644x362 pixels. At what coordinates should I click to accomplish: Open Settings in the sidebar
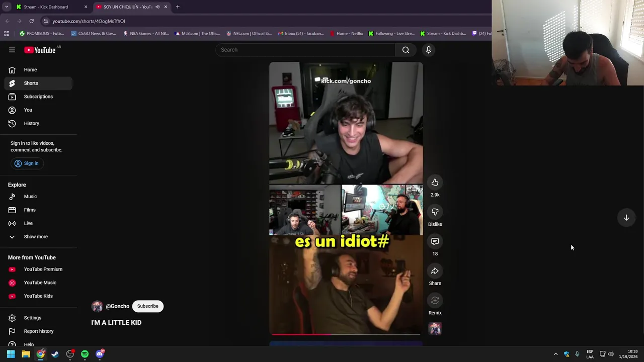38,318
